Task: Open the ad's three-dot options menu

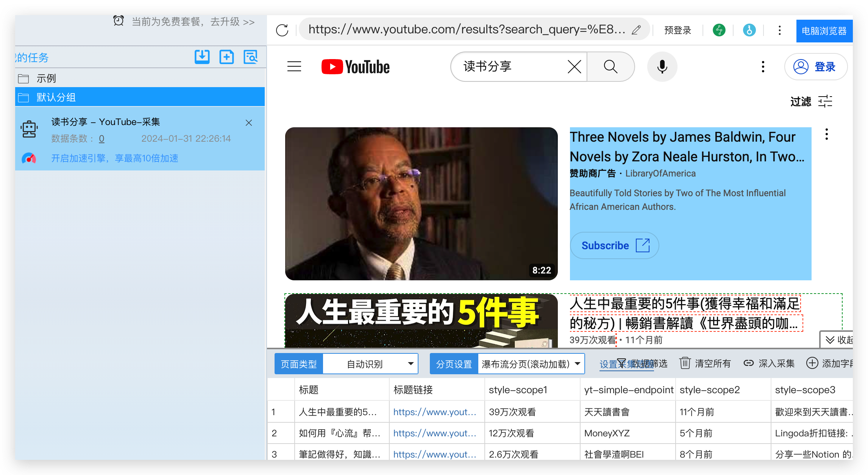Action: coord(827,134)
